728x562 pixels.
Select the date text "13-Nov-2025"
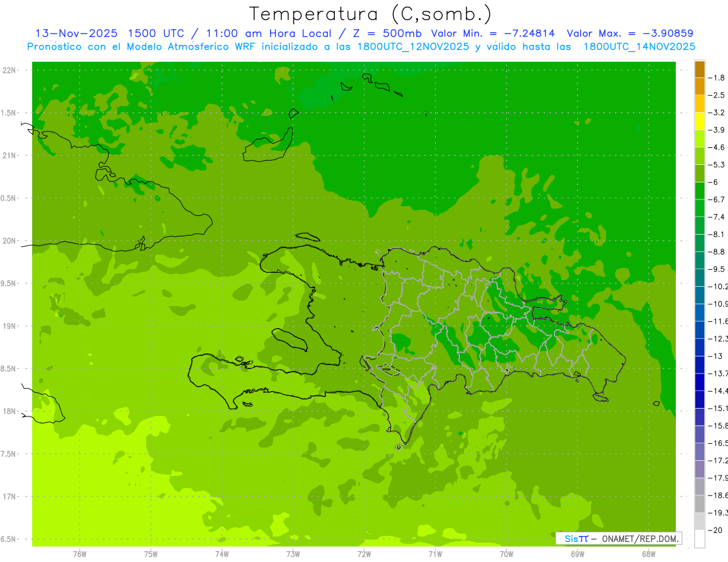click(x=76, y=33)
